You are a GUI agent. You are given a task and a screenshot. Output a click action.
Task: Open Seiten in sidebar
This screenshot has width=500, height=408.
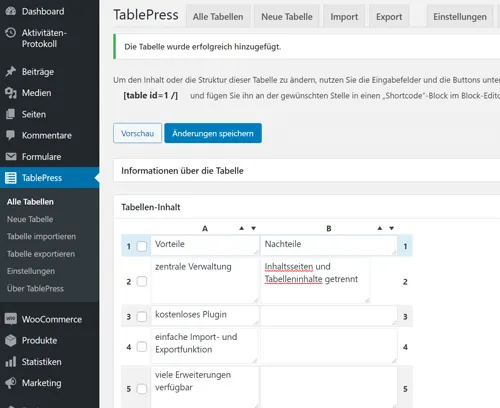pyautogui.click(x=34, y=114)
